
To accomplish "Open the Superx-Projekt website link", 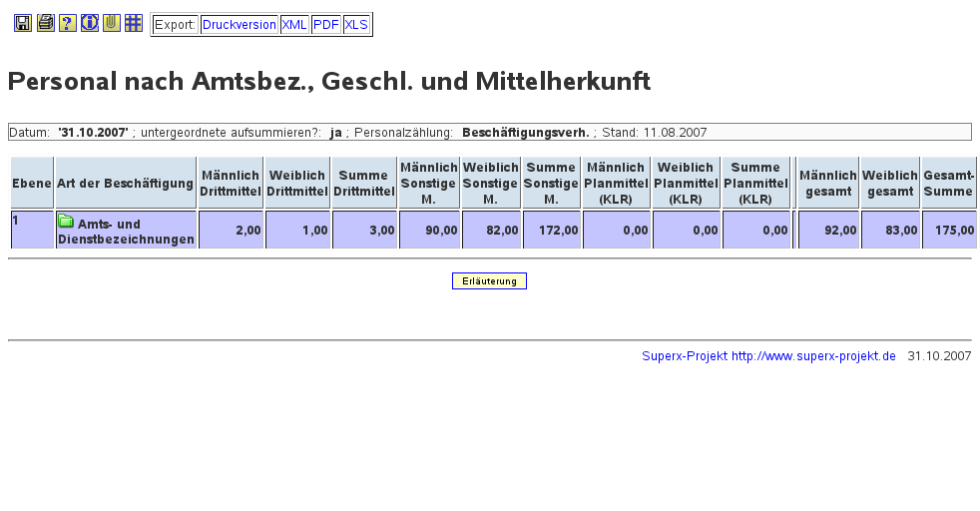I will [768, 356].
